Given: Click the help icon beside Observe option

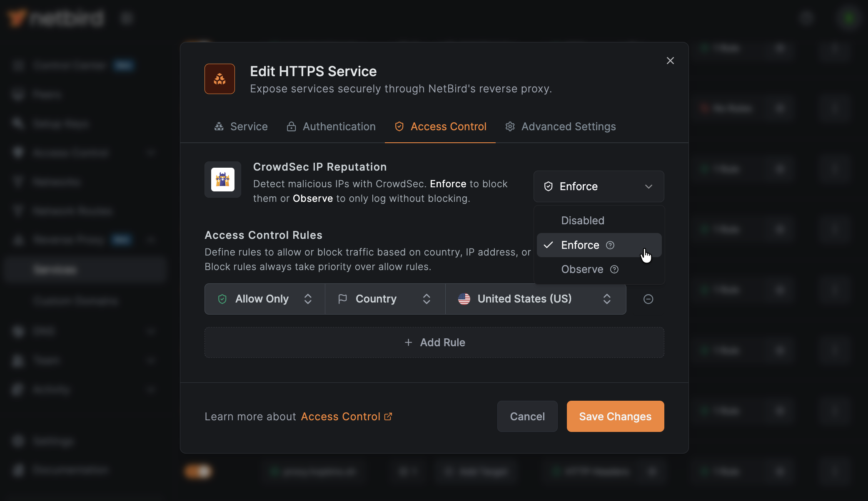Looking at the screenshot, I should (x=614, y=269).
